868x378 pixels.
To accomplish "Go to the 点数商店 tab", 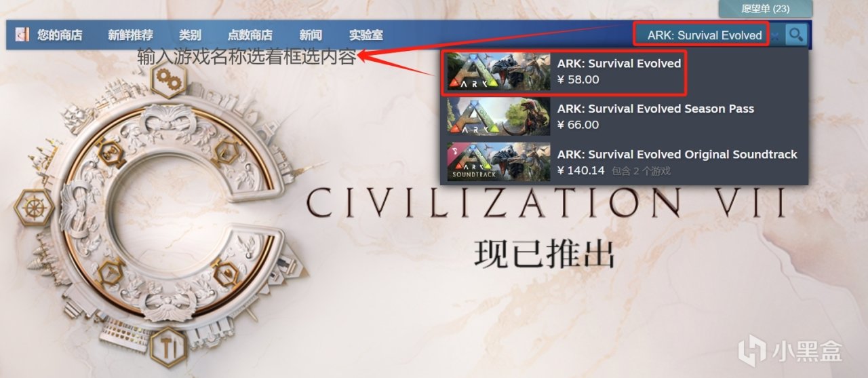I will pyautogui.click(x=250, y=35).
